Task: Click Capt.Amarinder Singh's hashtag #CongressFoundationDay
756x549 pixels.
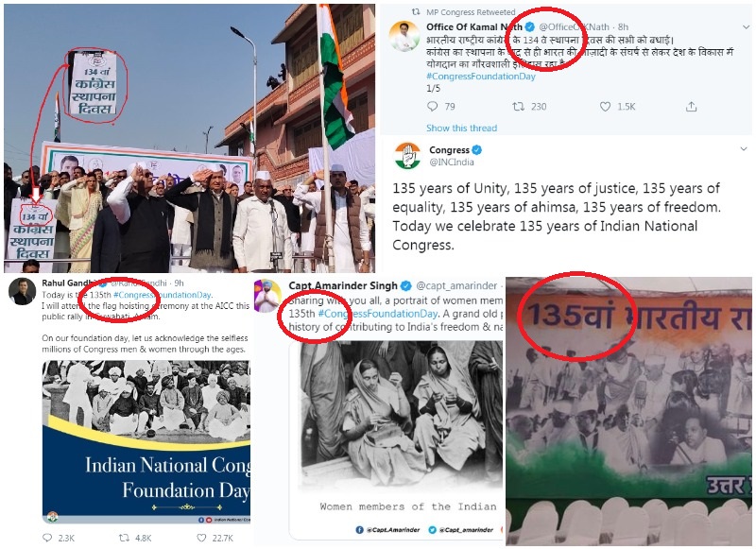Action: point(378,314)
